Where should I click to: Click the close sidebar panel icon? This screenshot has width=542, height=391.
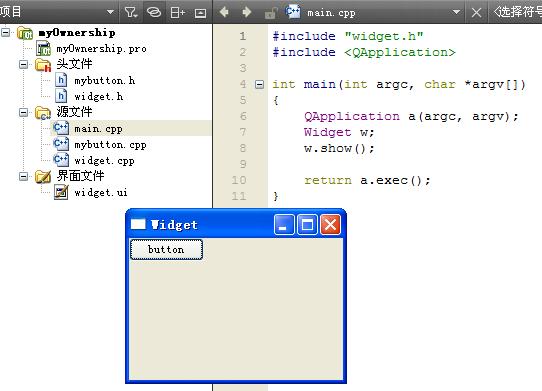200,13
